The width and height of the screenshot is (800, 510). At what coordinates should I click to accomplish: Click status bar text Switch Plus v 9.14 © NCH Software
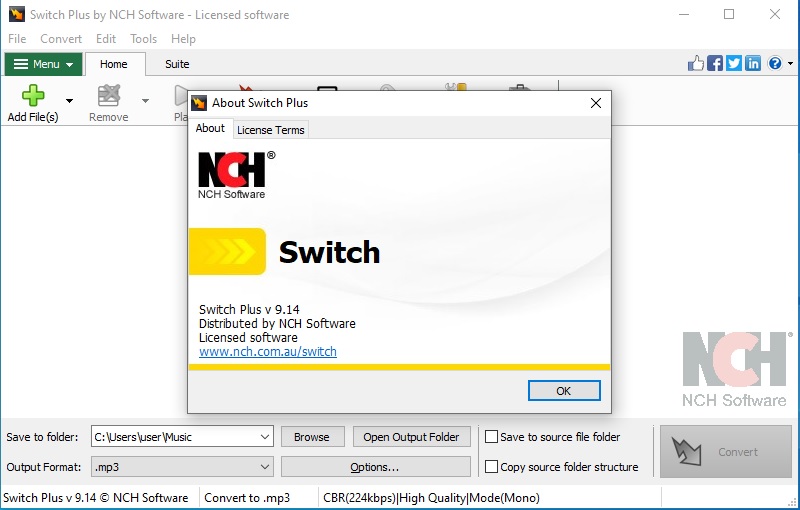[95, 498]
